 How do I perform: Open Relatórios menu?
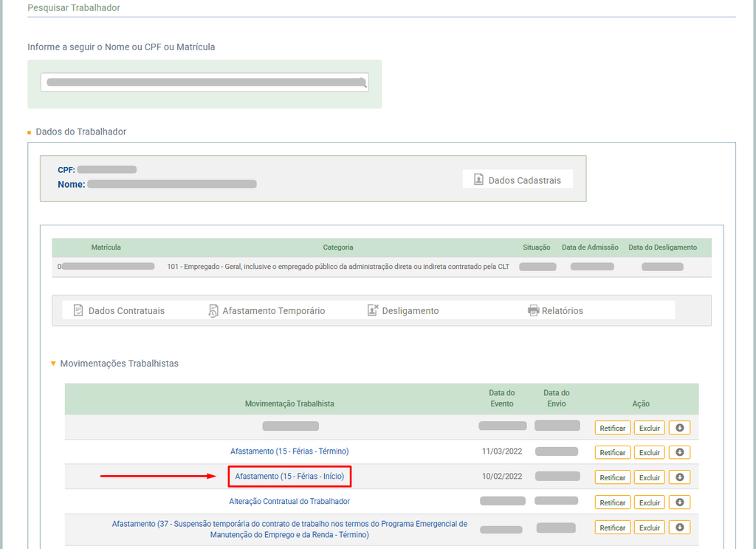(555, 311)
